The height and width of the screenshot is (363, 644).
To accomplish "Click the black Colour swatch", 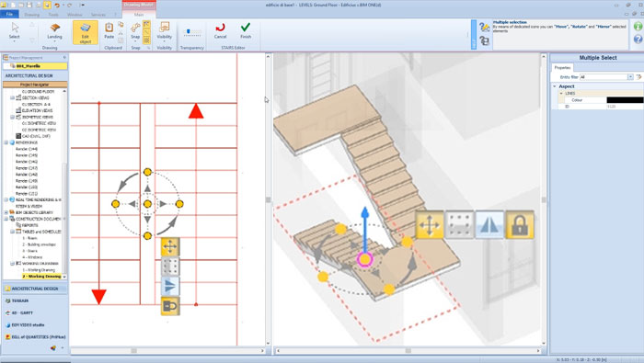I will [x=625, y=100].
